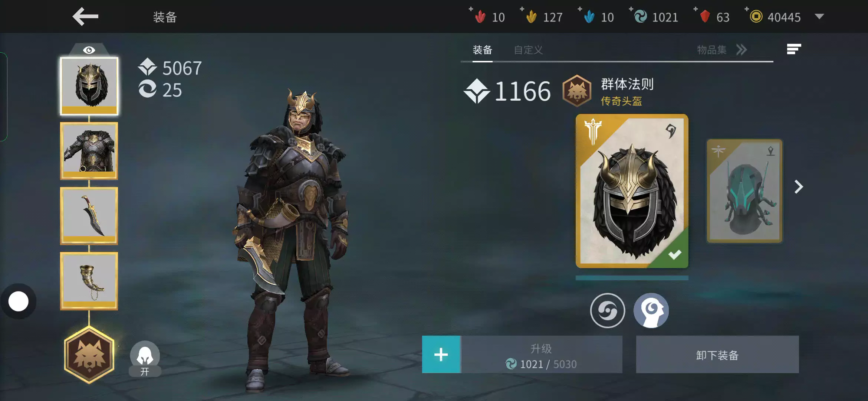868x401 pixels.
Task: Select the curved dagger weapon slot
Action: [89, 216]
